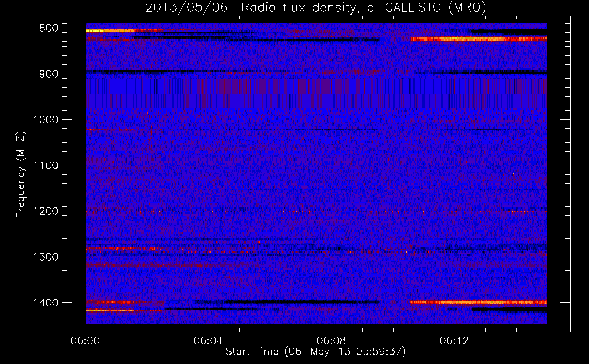Click the 06:08 time tick label
The width and height of the screenshot is (589, 364).
(x=332, y=341)
